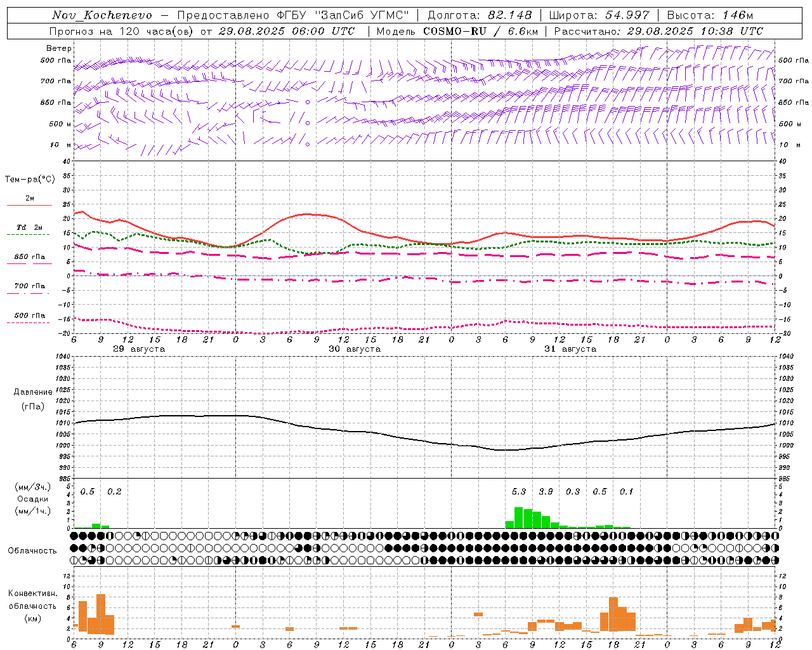This screenshot has width=812, height=650.
Task: Click the 30 августа date label
Action: [x=355, y=349]
